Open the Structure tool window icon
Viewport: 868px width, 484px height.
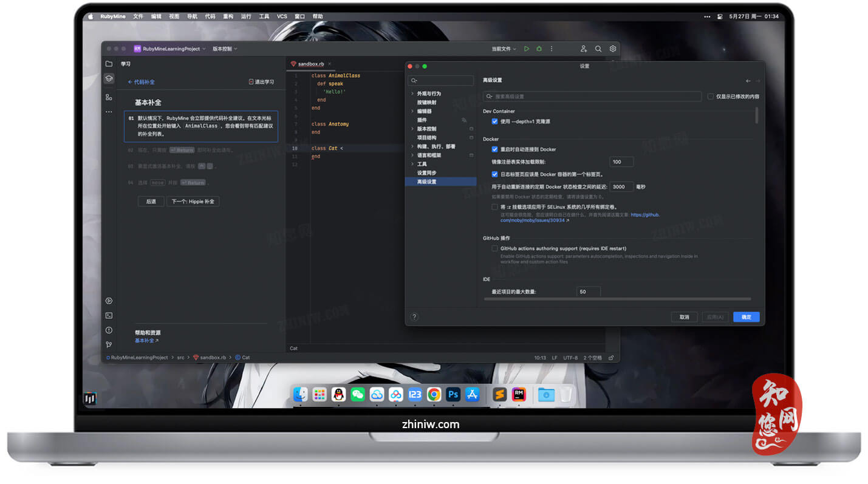[x=109, y=97]
